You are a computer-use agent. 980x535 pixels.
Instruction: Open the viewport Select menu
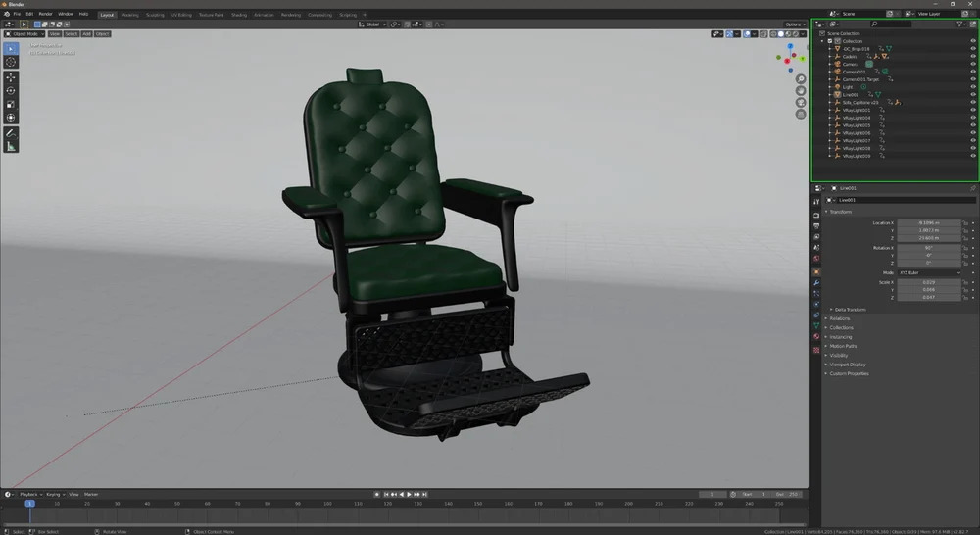tap(72, 33)
